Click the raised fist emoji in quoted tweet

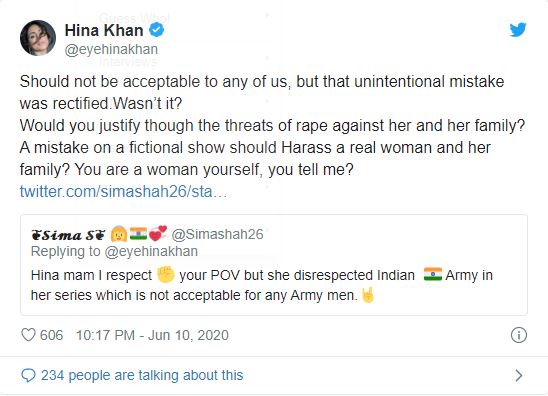pos(165,274)
